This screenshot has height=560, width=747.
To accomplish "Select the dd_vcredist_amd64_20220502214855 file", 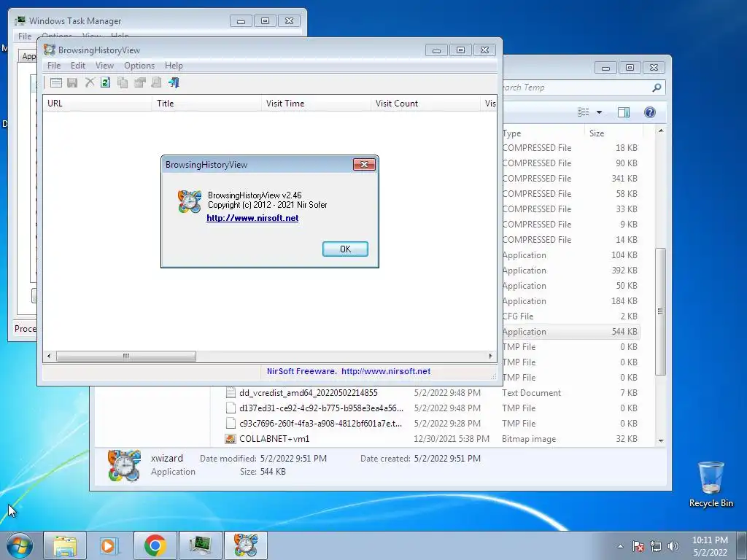I will pyautogui.click(x=432, y=393).
